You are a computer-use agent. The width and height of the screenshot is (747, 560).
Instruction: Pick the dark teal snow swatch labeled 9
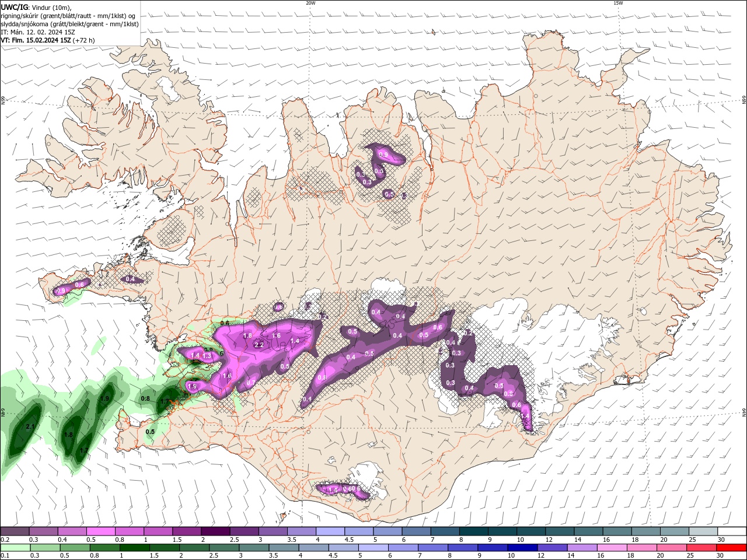tap(502, 531)
